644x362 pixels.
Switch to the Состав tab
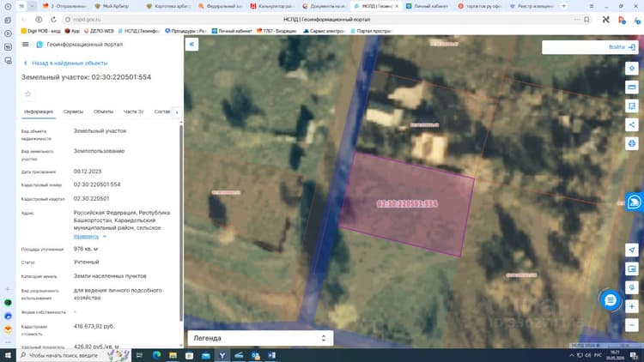coord(162,112)
